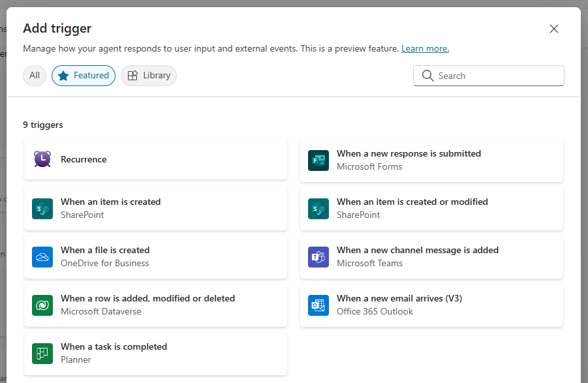
Task: Select 'When an item is created or modified'
Action: tap(412, 202)
